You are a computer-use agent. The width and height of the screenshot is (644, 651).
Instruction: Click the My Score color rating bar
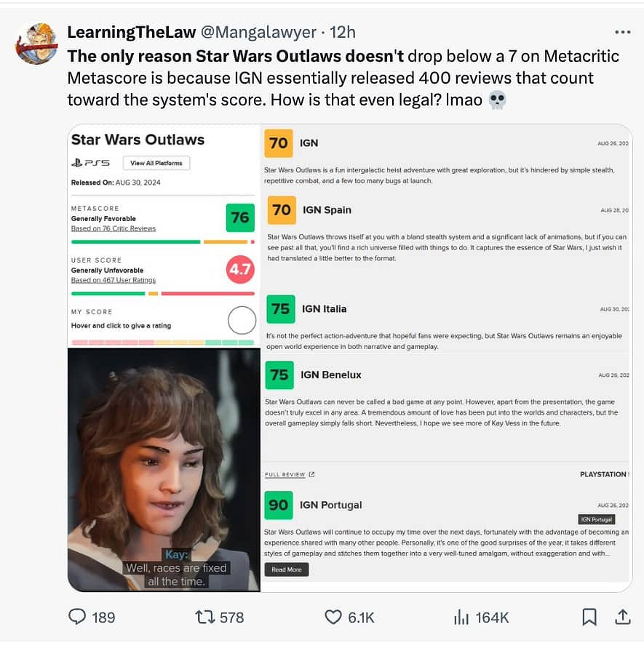(x=163, y=342)
